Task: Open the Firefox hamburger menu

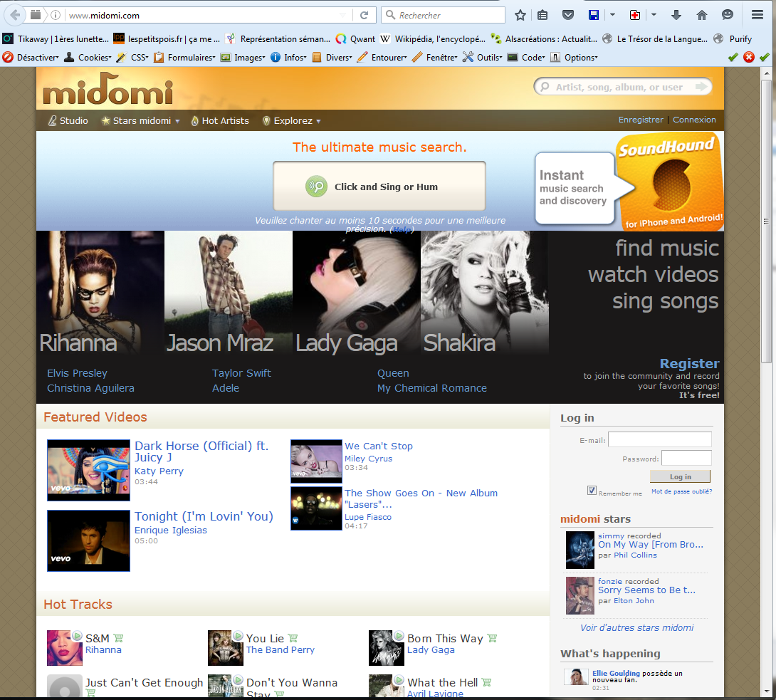Action: [x=757, y=15]
